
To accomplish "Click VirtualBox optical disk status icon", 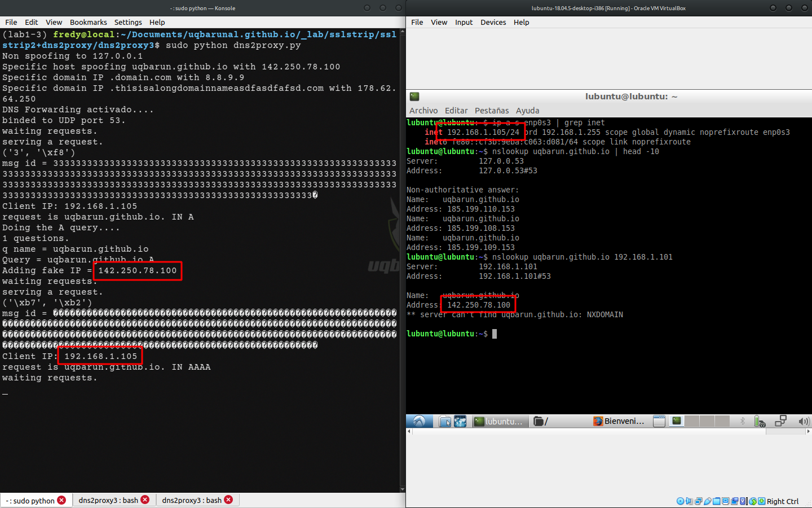I will point(680,501).
